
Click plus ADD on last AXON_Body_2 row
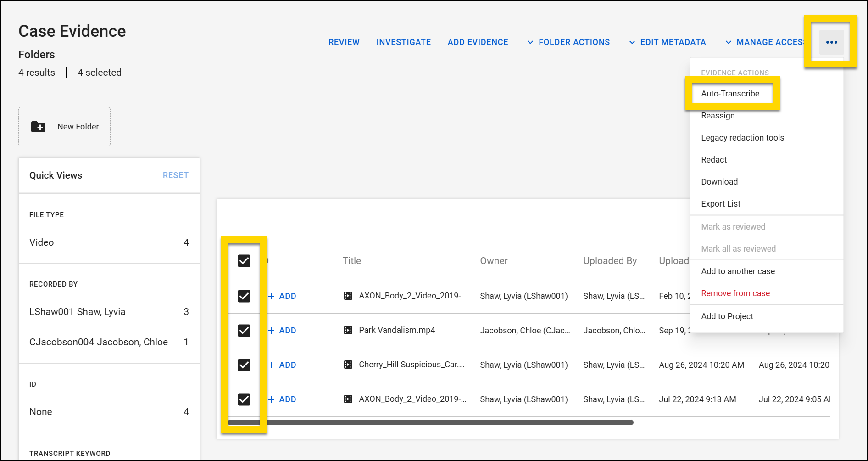coord(282,399)
